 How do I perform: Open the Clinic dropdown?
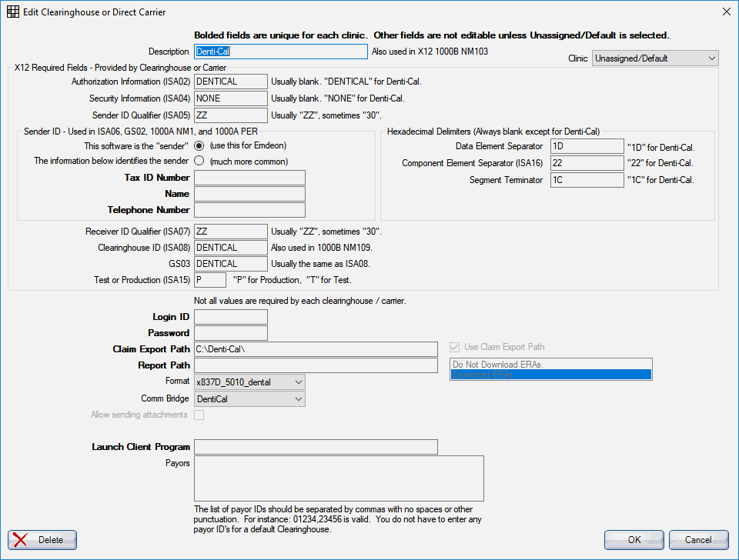[655, 58]
